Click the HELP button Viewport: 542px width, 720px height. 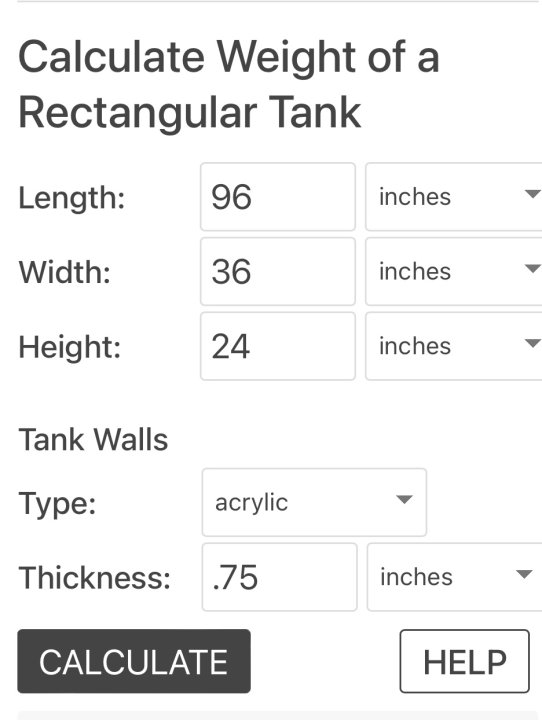[464, 661]
